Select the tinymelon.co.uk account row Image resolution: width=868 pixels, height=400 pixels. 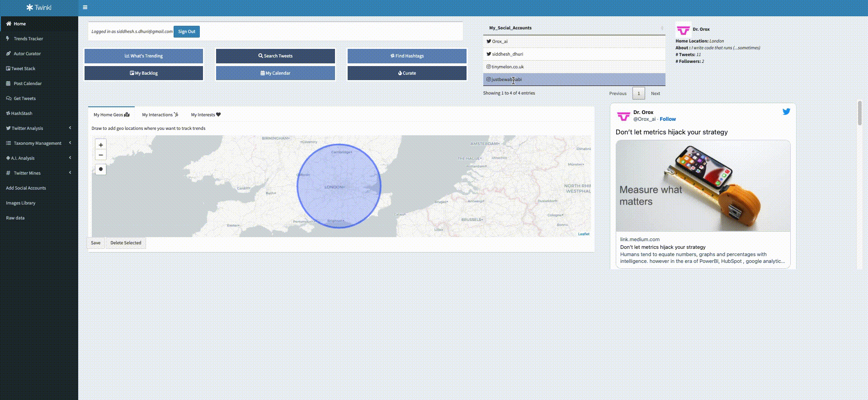574,67
